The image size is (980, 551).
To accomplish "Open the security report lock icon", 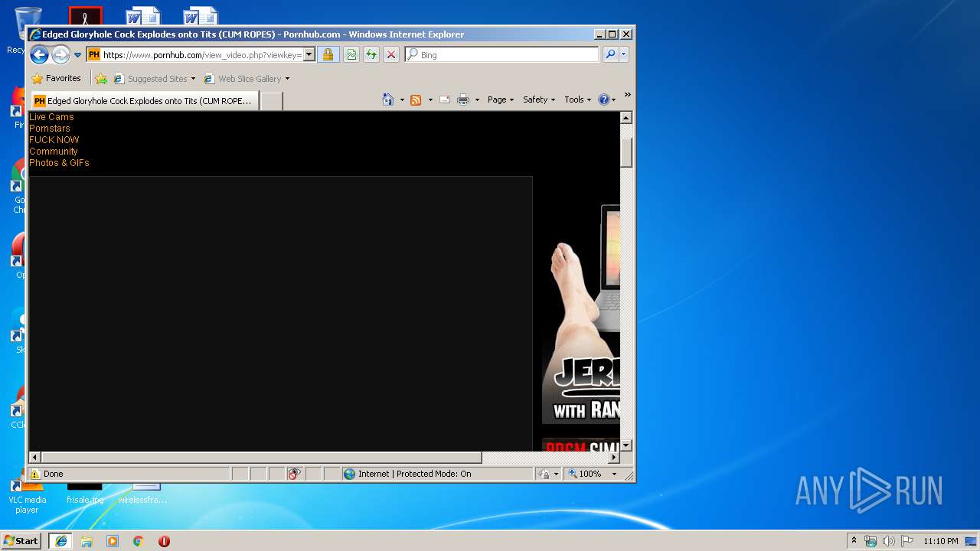I will [328, 55].
